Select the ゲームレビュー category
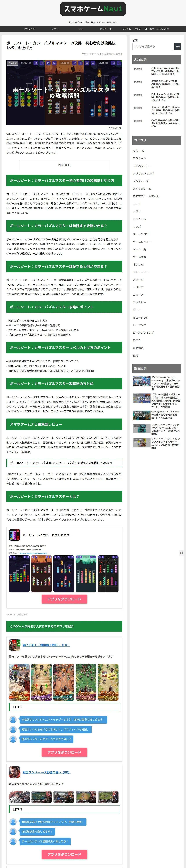The image size is (186, 868). point(142,242)
